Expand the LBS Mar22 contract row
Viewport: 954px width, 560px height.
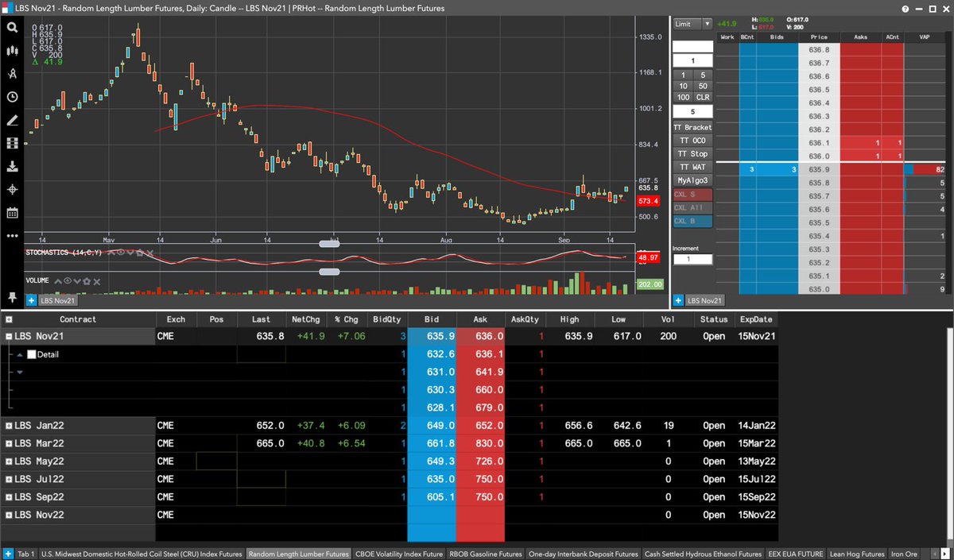click(9, 443)
